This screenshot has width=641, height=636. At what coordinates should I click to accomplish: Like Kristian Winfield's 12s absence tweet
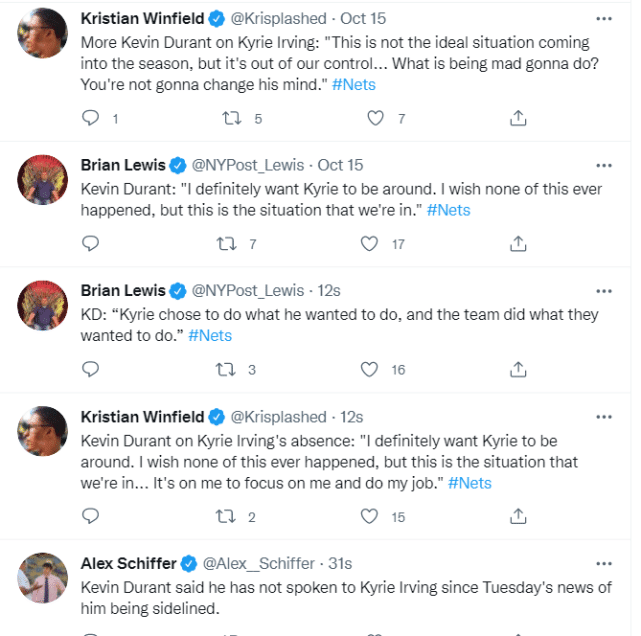pos(370,516)
